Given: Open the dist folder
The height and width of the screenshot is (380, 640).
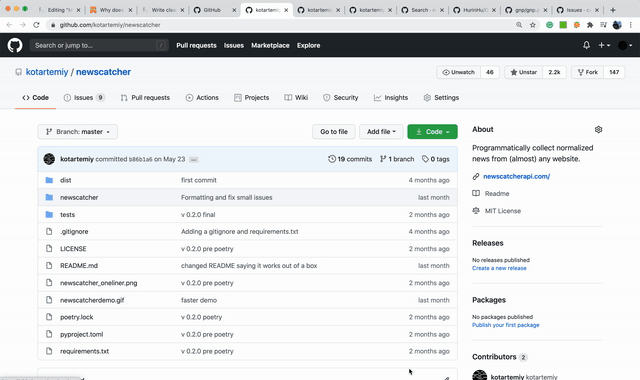Looking at the screenshot, I should pos(66,180).
